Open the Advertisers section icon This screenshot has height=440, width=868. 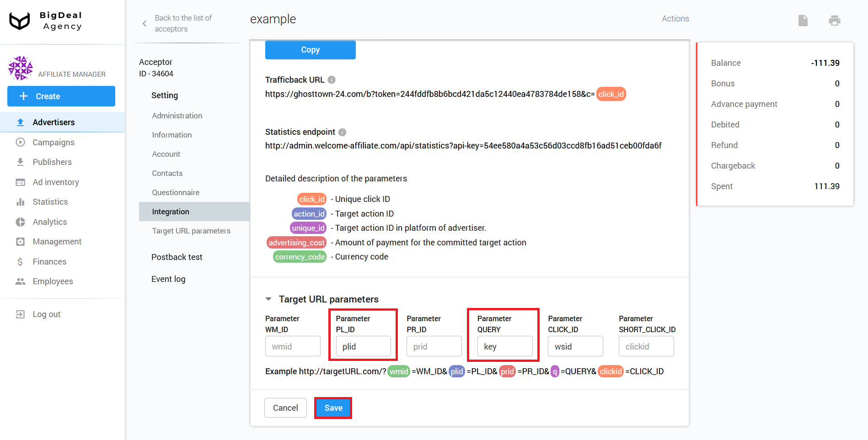point(20,122)
